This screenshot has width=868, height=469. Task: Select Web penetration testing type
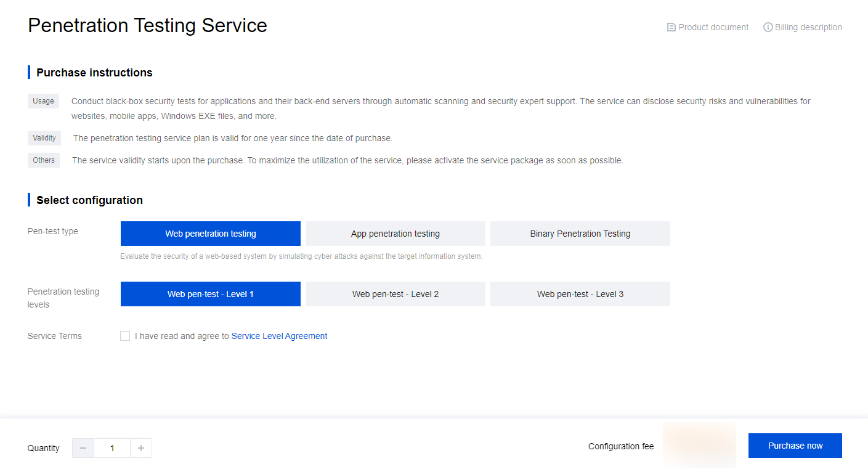pos(211,234)
